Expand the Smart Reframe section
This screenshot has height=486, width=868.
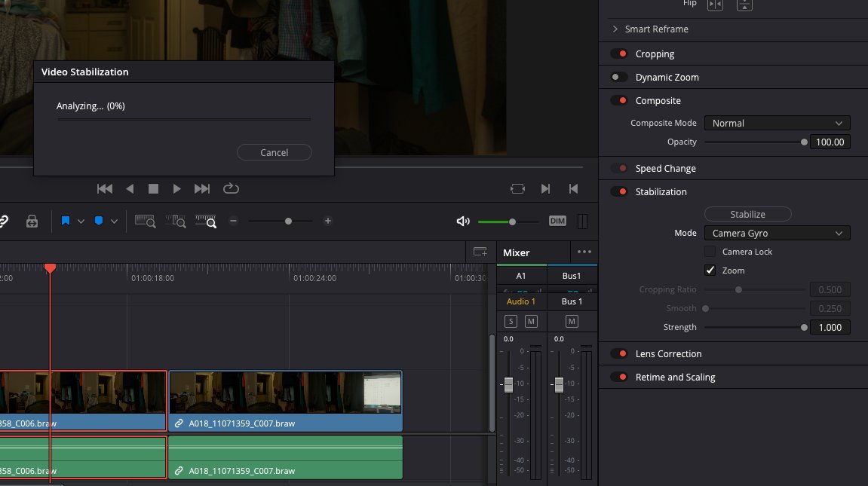click(x=615, y=29)
